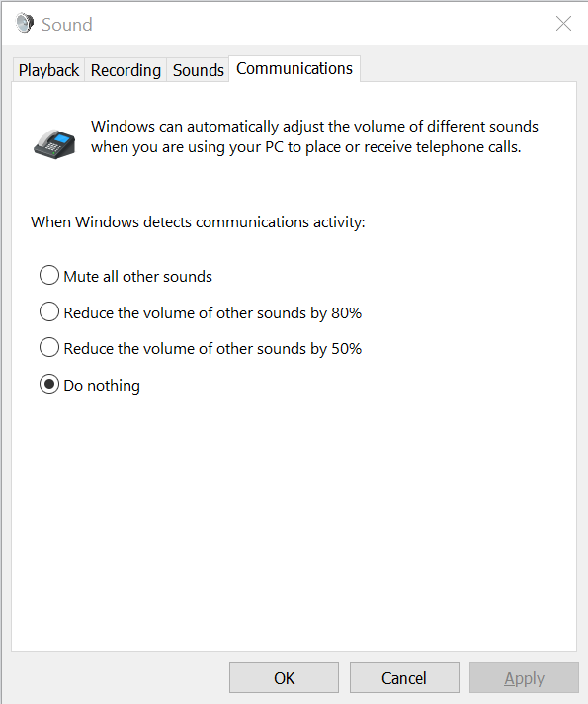Click the "Reduce the volume of other sounds by 50%" text

[x=212, y=349]
